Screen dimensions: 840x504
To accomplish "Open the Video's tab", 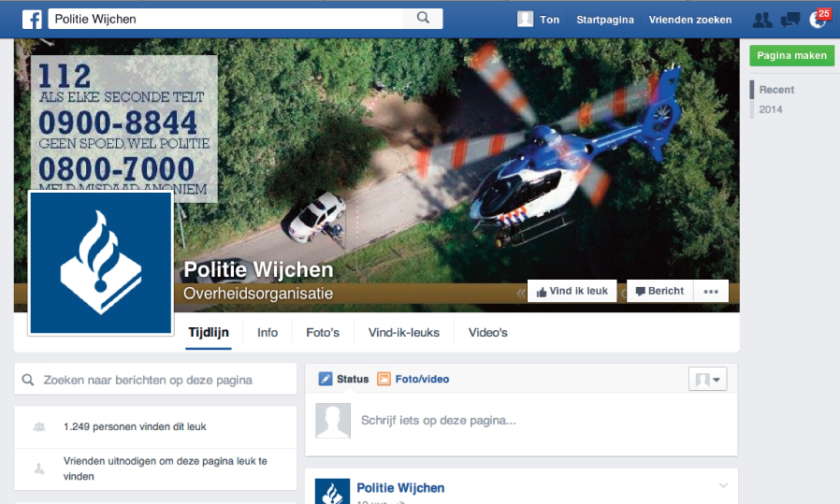I will (487, 333).
